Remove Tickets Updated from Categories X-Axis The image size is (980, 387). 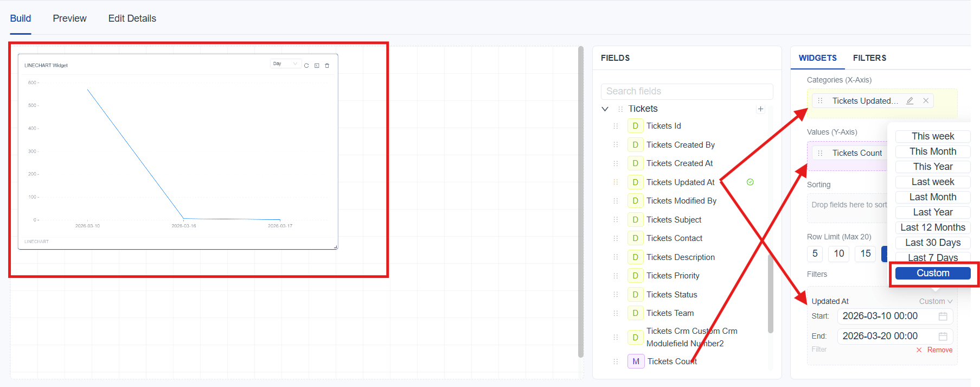tap(926, 101)
